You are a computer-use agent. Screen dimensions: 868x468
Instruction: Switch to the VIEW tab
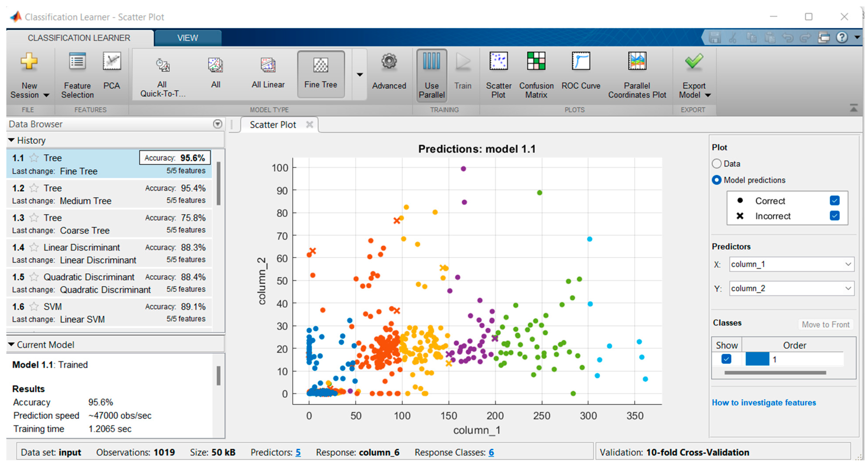click(188, 38)
